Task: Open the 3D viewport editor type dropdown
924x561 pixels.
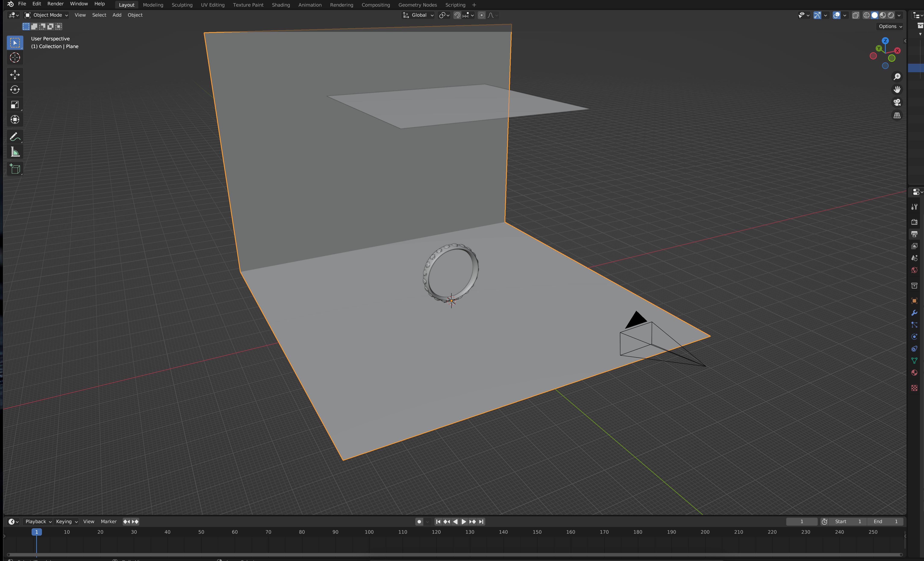Action: click(x=14, y=15)
